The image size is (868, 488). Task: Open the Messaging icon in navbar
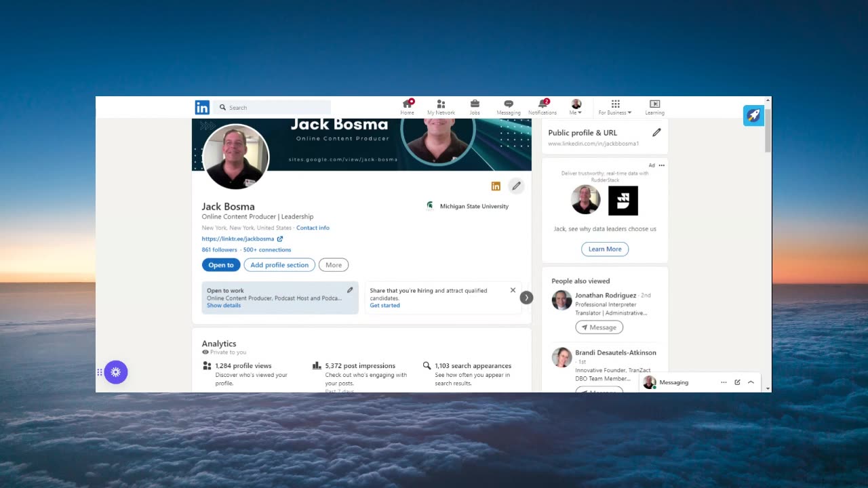[x=509, y=107]
